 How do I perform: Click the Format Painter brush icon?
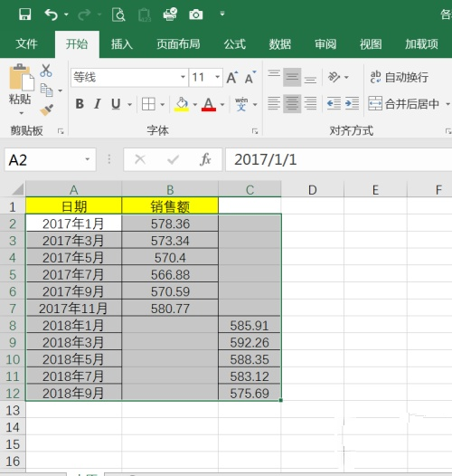tap(47, 109)
